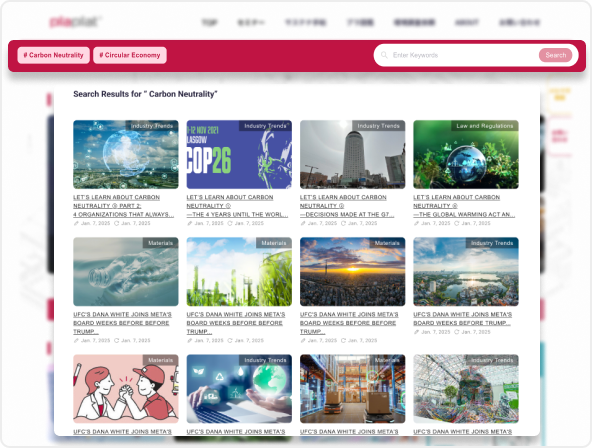Open the glass globe in forest thumbnail
Screen dimensions: 592x448
coord(466,154)
